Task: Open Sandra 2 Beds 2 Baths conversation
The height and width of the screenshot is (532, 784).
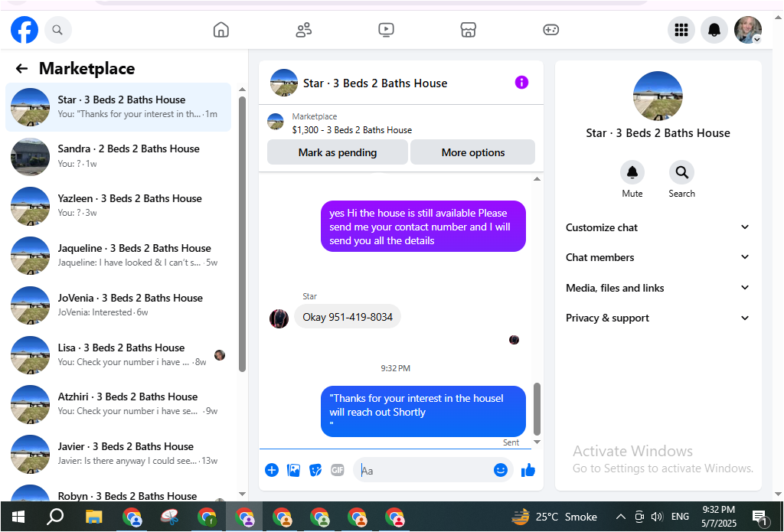Action: click(119, 156)
